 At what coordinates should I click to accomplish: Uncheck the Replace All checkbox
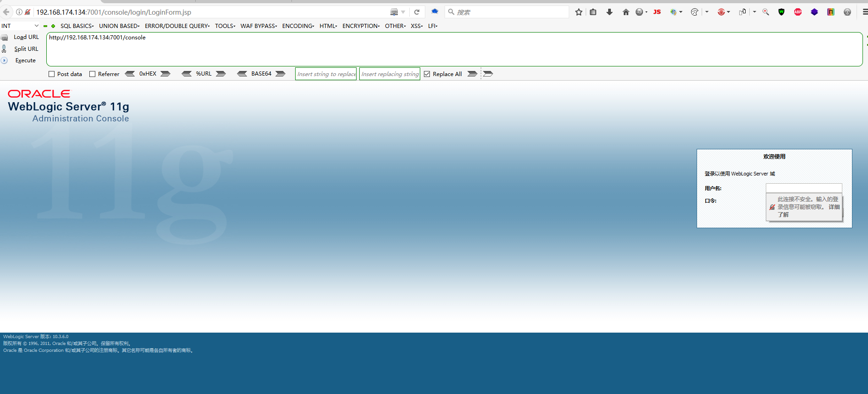[x=427, y=74]
